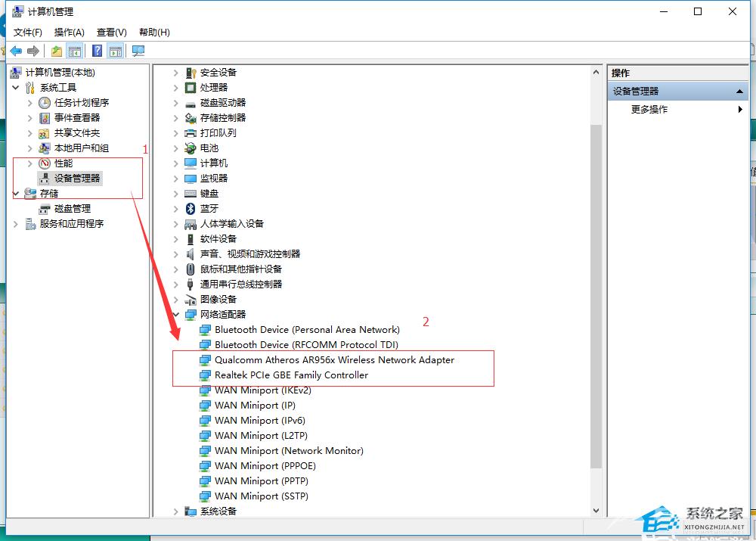Toggle the Show/Hide Console Tree button
This screenshot has height=541, width=756.
(x=74, y=51)
